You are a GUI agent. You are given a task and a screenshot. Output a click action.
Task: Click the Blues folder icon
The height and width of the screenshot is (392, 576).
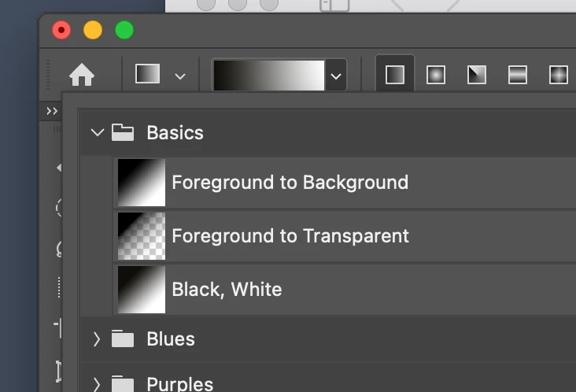click(x=123, y=338)
